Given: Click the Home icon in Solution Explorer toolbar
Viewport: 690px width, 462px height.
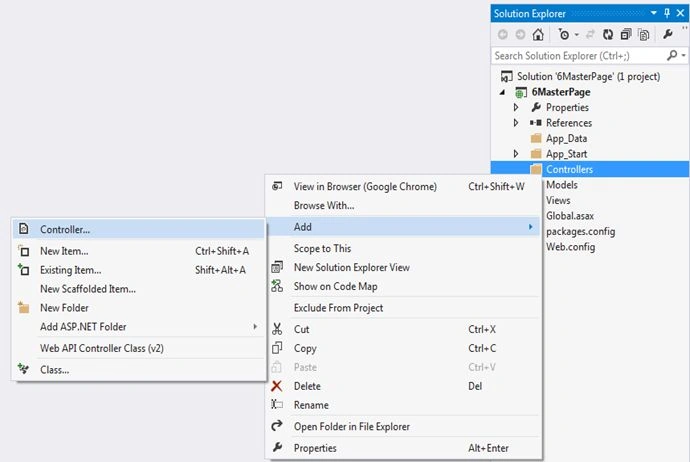Looking at the screenshot, I should (538, 34).
